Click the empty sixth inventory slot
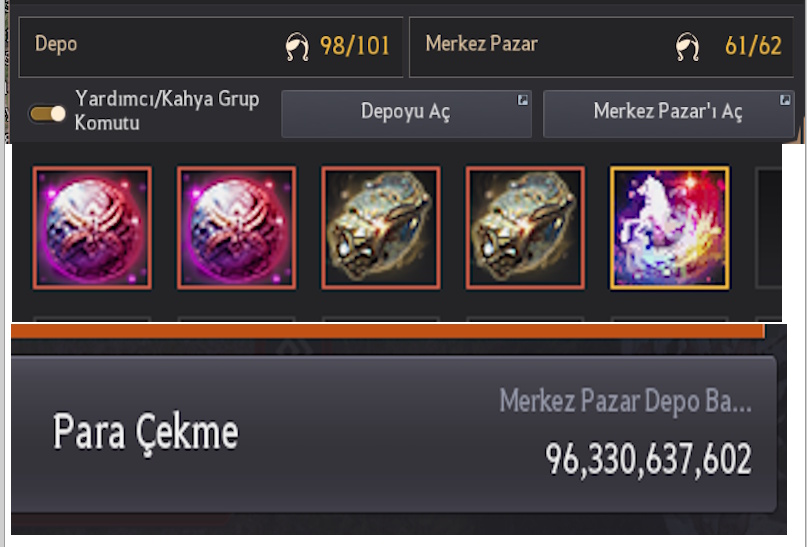Image resolution: width=807 pixels, height=547 pixels. pyautogui.click(x=768, y=227)
